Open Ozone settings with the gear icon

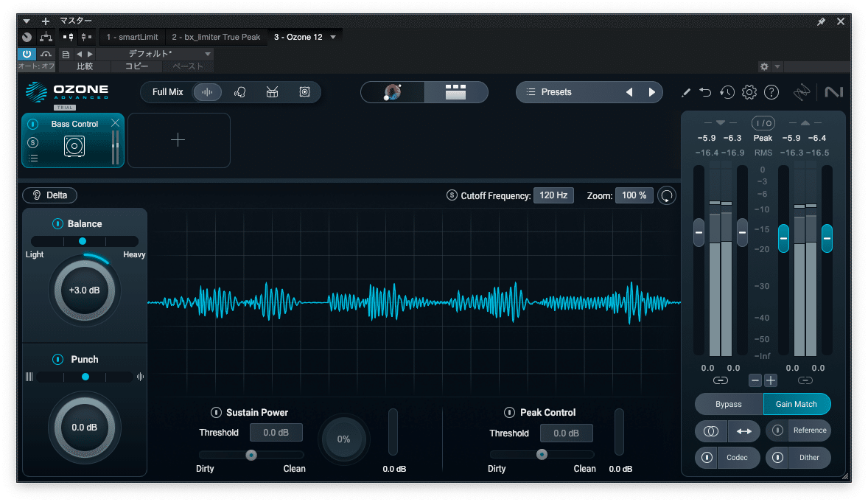(x=749, y=92)
